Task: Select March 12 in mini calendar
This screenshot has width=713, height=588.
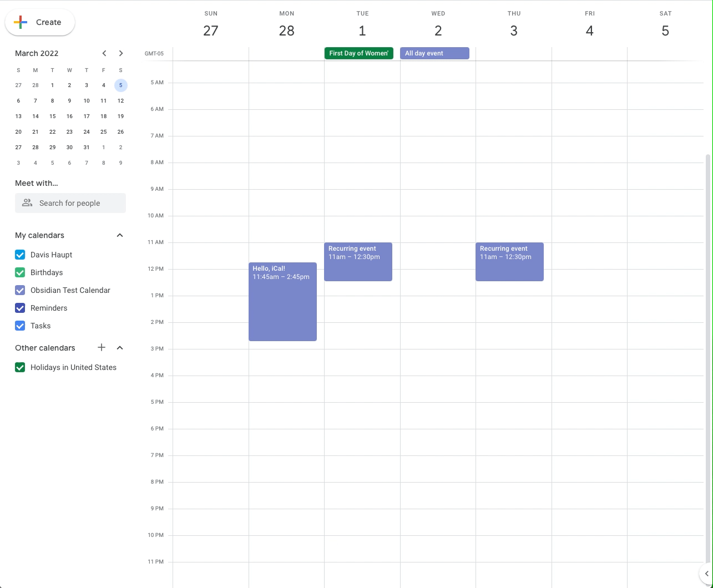Action: tap(120, 101)
